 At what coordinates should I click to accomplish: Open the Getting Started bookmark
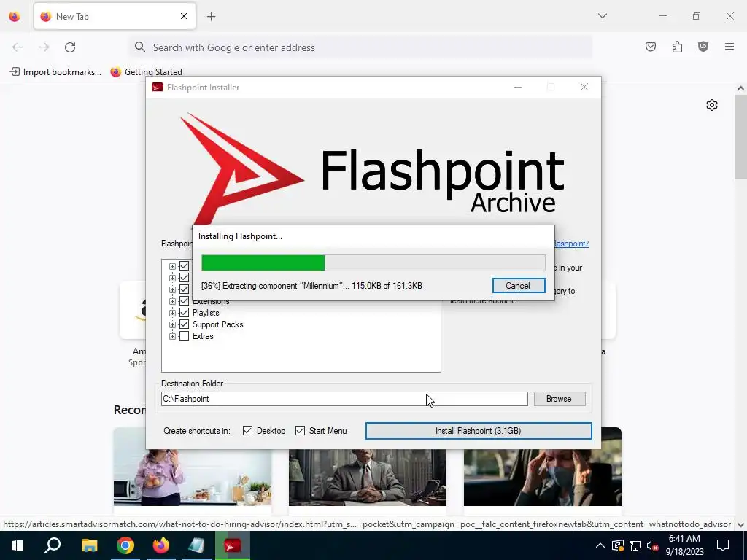pos(146,72)
